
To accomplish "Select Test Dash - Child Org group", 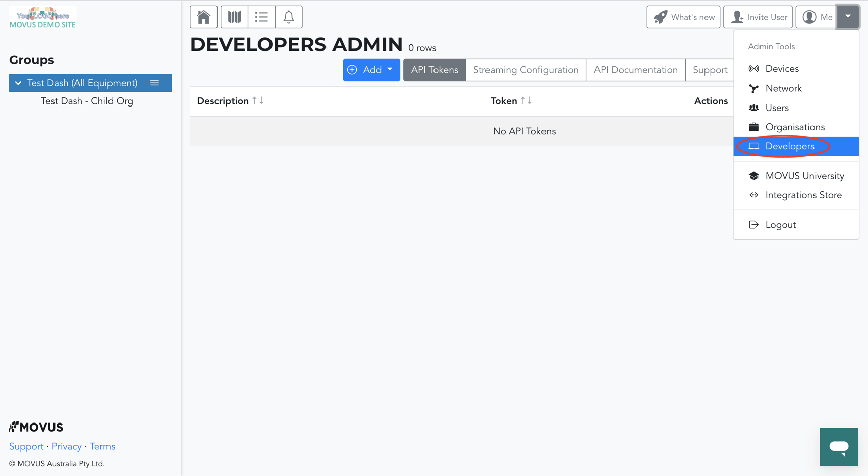I will 87,101.
